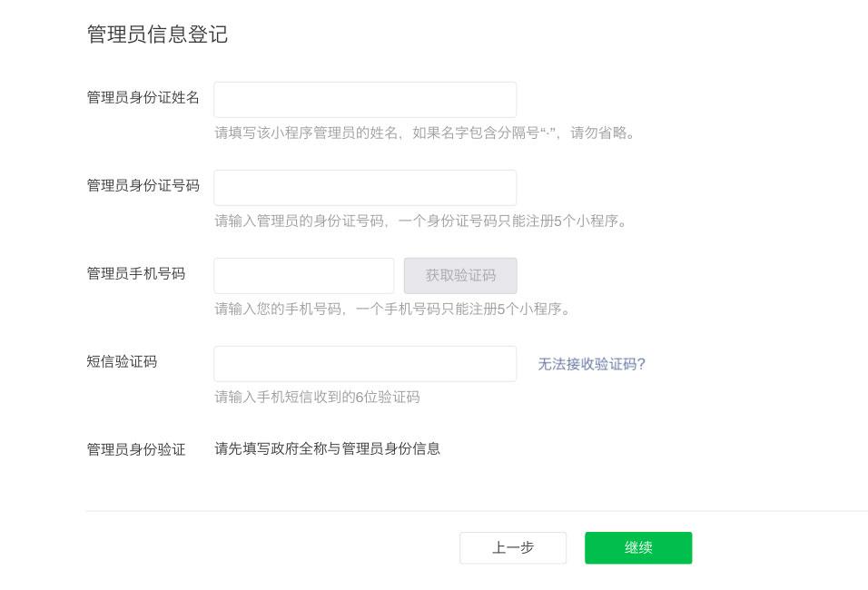
Task: Click the green 继续 button
Action: (x=637, y=547)
